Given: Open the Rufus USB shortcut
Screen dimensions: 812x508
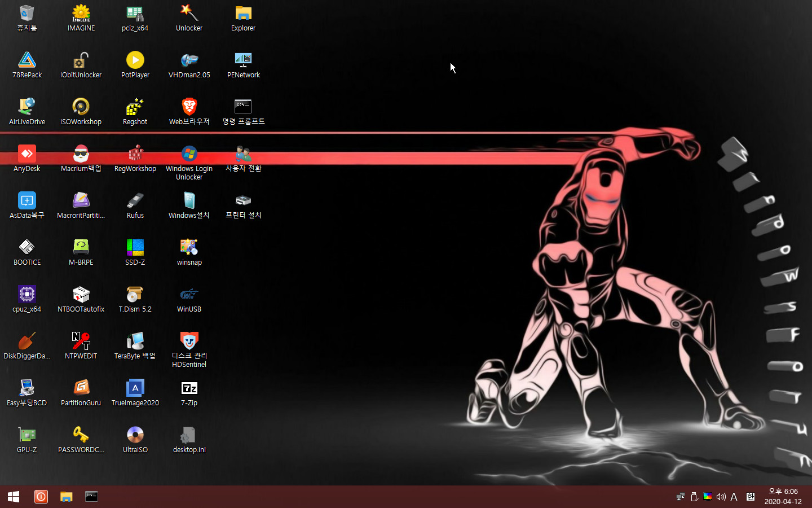Looking at the screenshot, I should [135, 205].
